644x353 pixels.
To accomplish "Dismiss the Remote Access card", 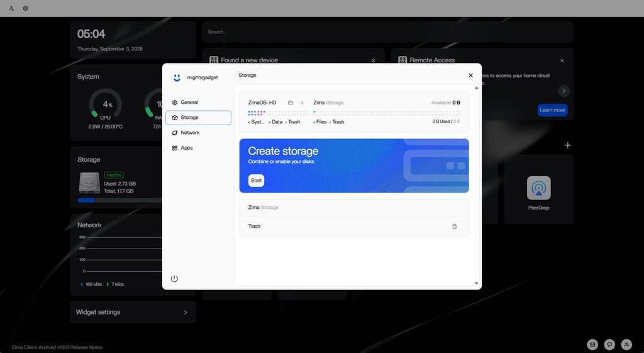I will [x=562, y=61].
